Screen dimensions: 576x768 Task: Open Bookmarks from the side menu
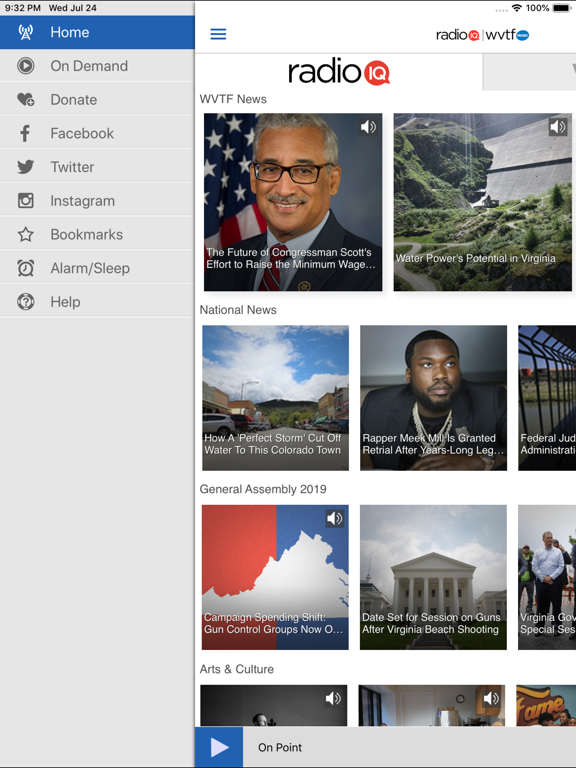coord(97,235)
